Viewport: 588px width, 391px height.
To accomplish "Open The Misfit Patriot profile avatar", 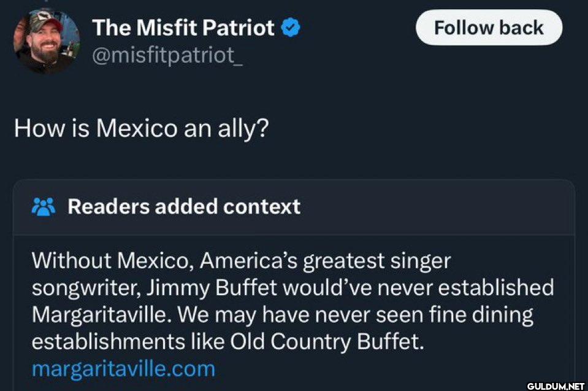I will pyautogui.click(x=47, y=41).
